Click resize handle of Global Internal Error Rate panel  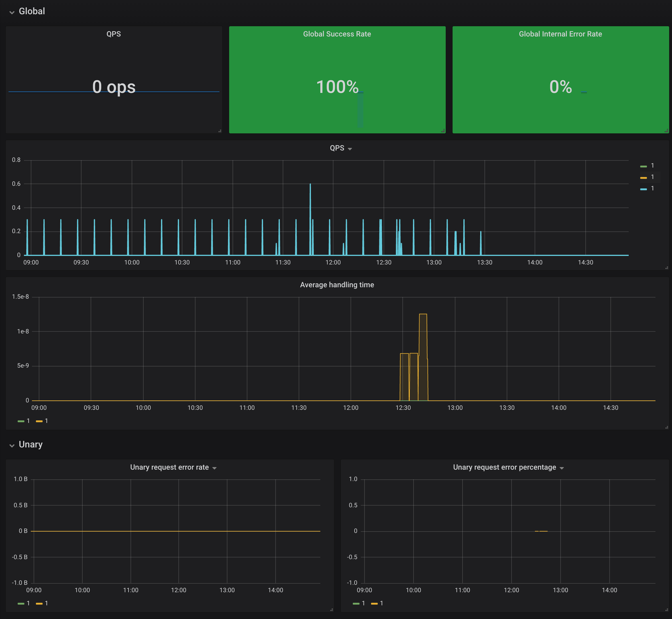tap(666, 131)
